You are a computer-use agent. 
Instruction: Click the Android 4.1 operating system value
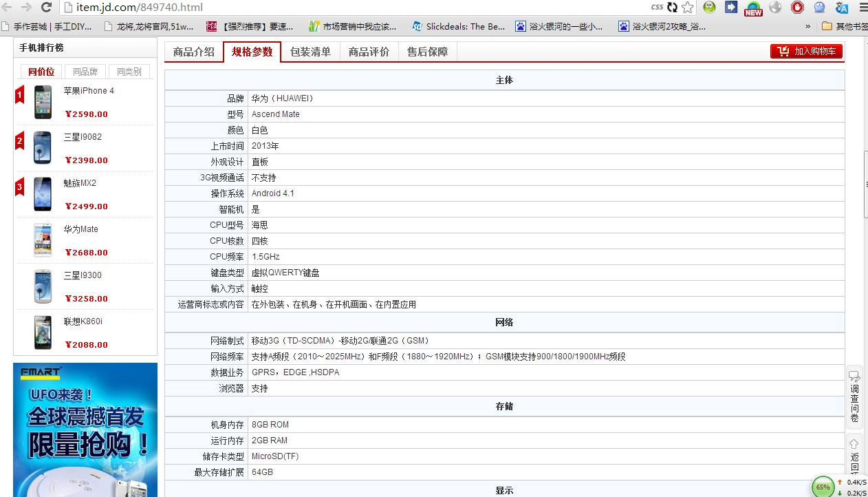pos(273,193)
